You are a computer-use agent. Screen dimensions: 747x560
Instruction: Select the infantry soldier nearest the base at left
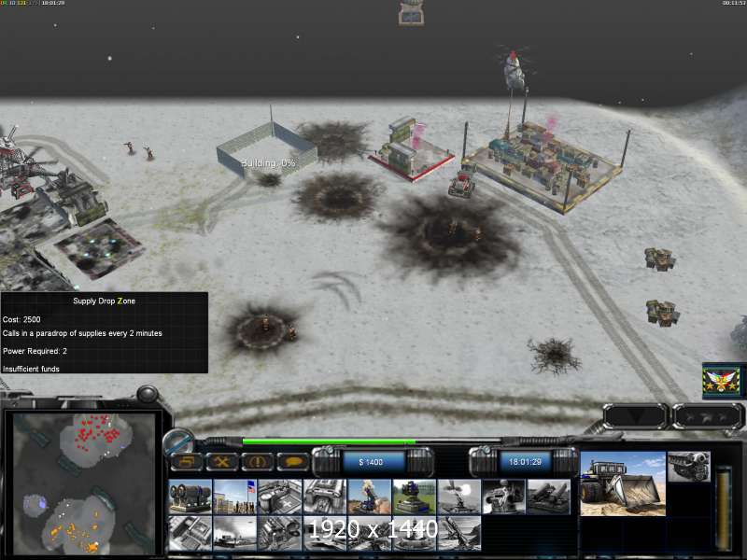pyautogui.click(x=130, y=147)
